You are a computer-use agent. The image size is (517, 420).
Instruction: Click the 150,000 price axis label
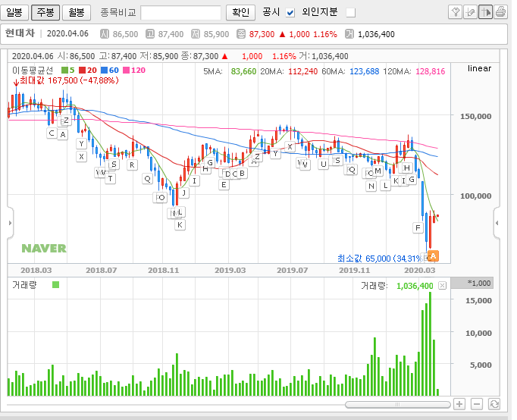coord(476,117)
